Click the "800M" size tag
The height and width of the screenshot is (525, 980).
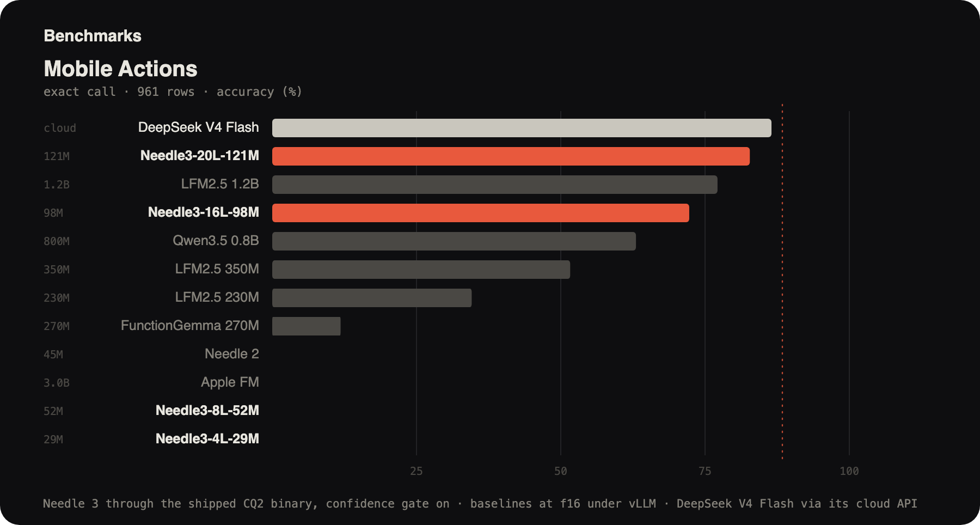click(x=57, y=241)
